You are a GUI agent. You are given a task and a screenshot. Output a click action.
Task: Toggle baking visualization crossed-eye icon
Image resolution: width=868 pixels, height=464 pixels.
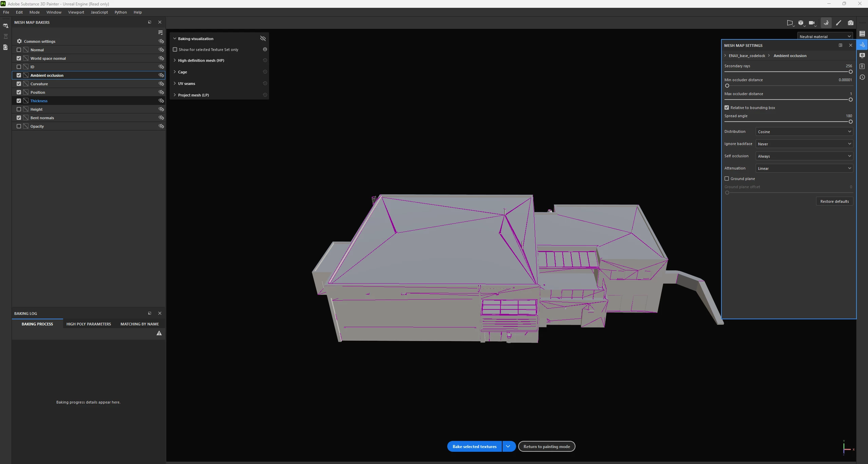click(x=263, y=38)
